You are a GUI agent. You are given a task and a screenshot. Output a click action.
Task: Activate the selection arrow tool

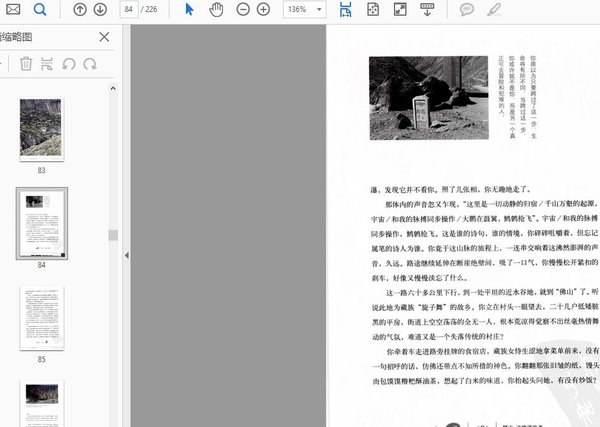190,10
